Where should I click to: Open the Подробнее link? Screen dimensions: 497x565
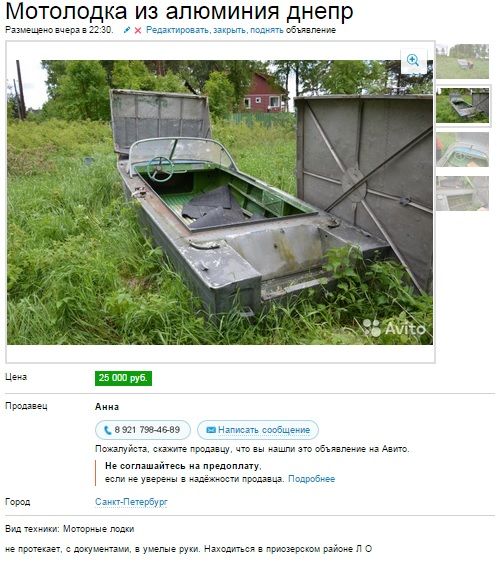[x=311, y=479]
